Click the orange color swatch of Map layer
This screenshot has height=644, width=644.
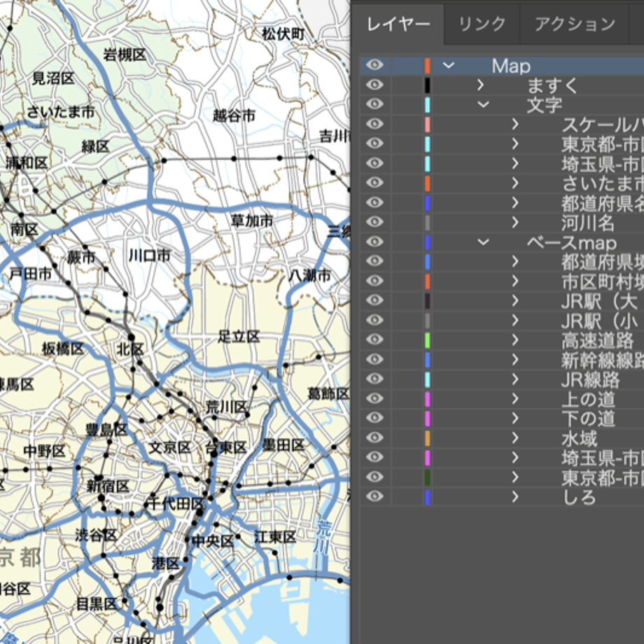pos(428,66)
